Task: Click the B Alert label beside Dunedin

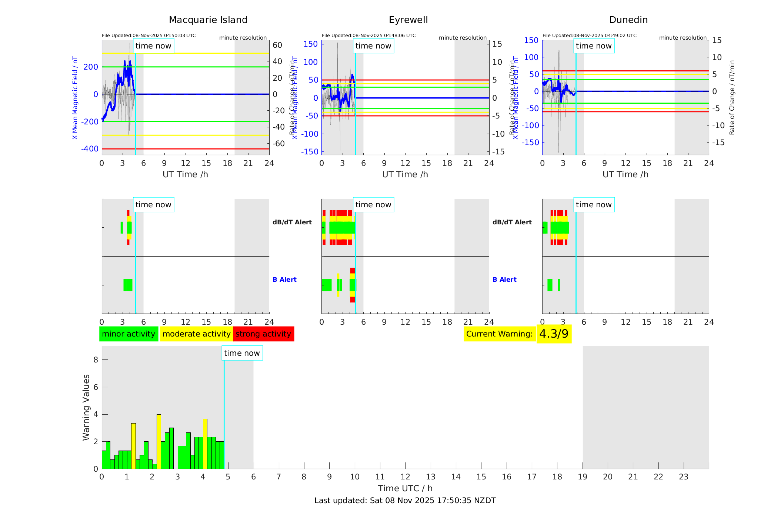Action: 504,280
